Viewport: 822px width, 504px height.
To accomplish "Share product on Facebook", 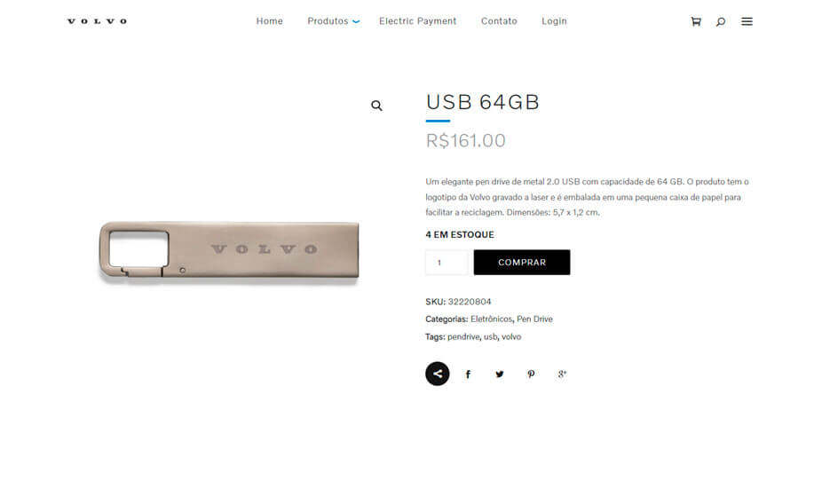I will pos(468,374).
